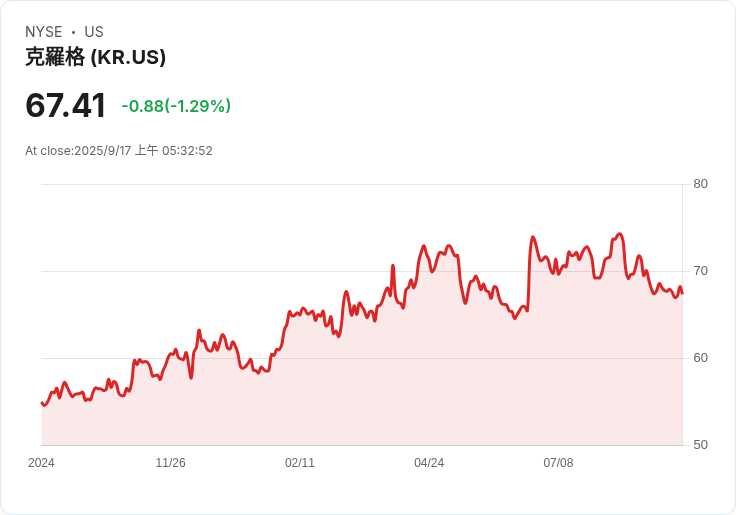The image size is (736, 515).
Task: Click the 02/11 date axis label
Action: coord(299,463)
